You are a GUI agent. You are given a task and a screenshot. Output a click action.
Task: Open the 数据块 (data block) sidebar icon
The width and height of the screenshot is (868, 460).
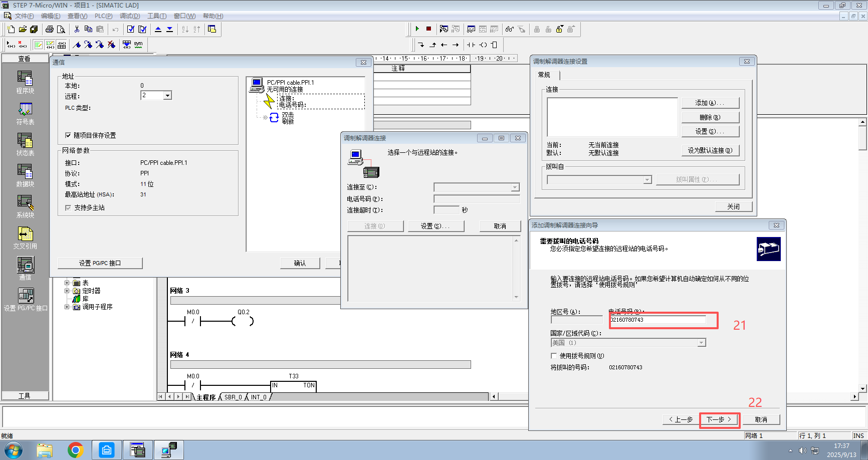25,175
